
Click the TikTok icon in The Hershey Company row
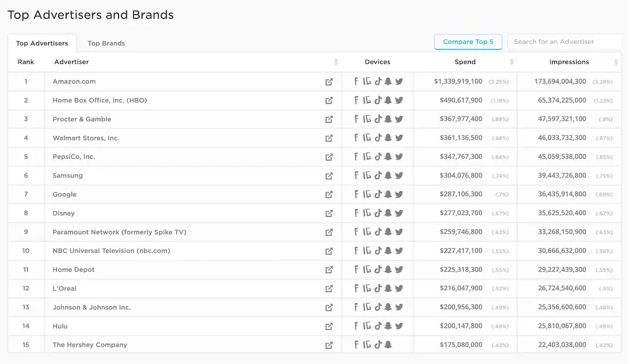377,345
